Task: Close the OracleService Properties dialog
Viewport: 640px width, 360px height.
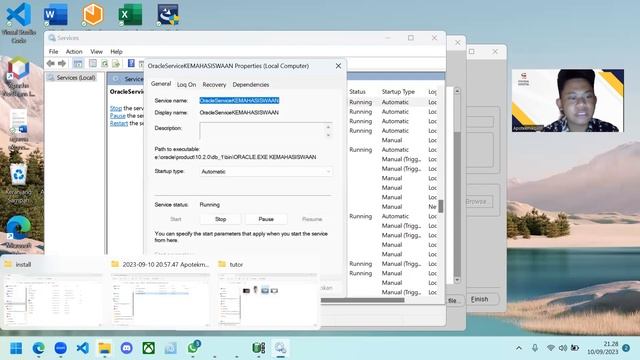Action: [338, 66]
